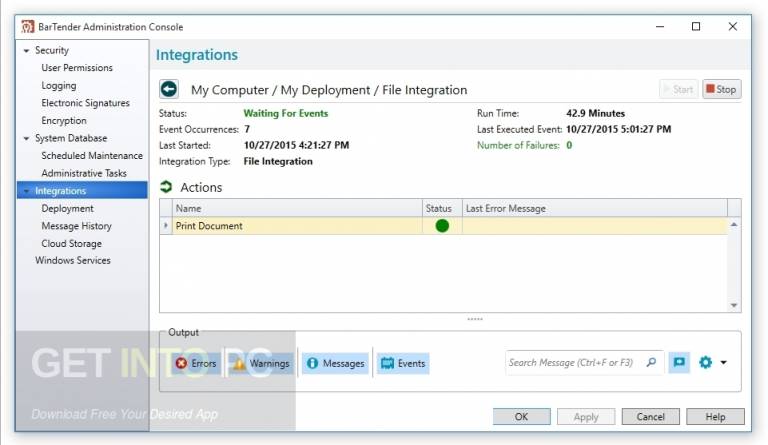
Task: Select Cloud Storage in sidebar
Action: coord(72,243)
